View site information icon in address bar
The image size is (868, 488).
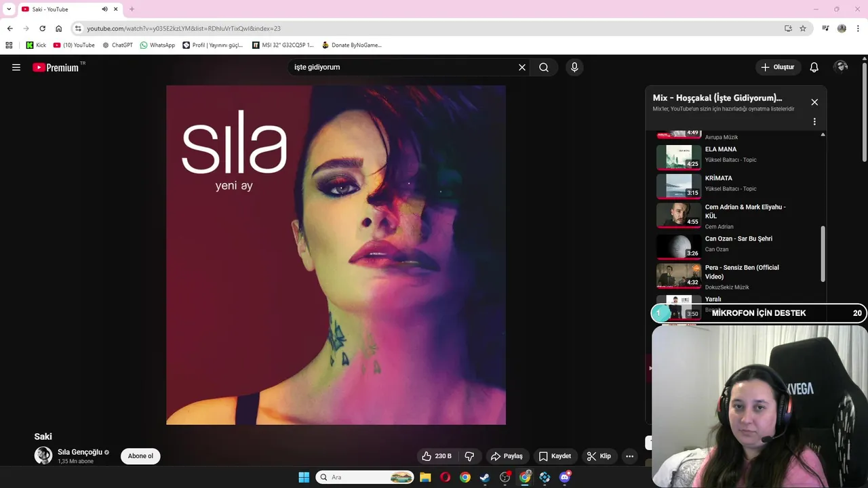pyautogui.click(x=78, y=28)
